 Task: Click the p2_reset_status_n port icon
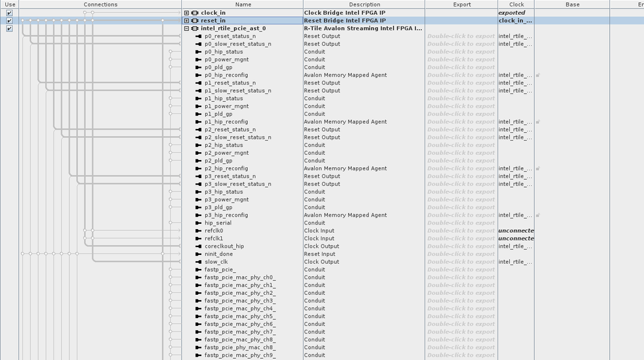198,129
